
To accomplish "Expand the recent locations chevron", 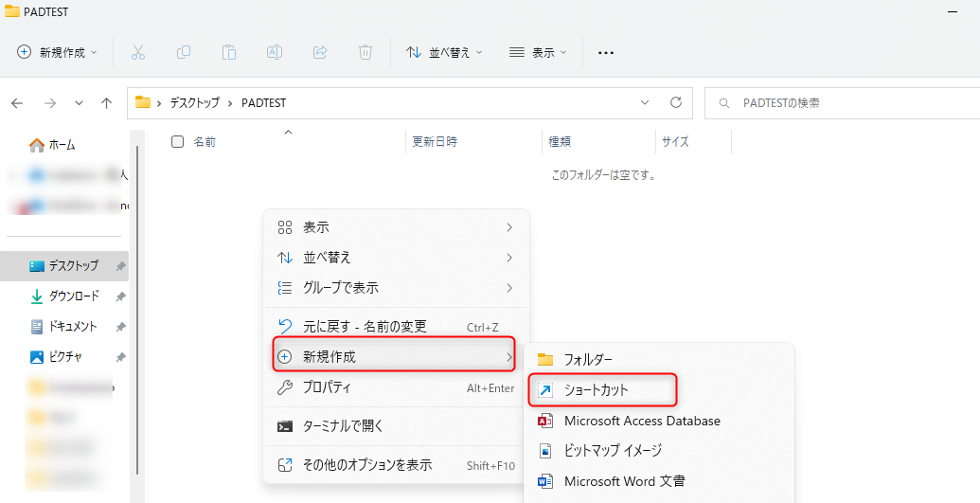I will pyautogui.click(x=79, y=103).
